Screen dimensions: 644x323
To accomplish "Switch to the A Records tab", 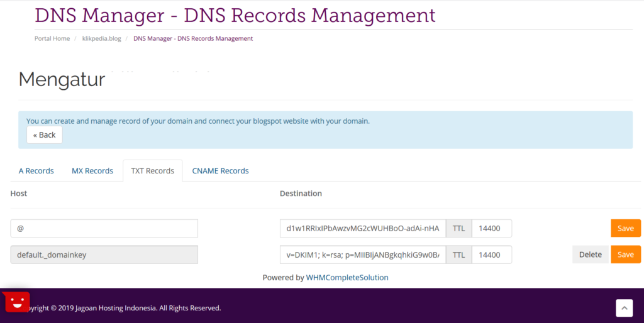I will click(36, 171).
